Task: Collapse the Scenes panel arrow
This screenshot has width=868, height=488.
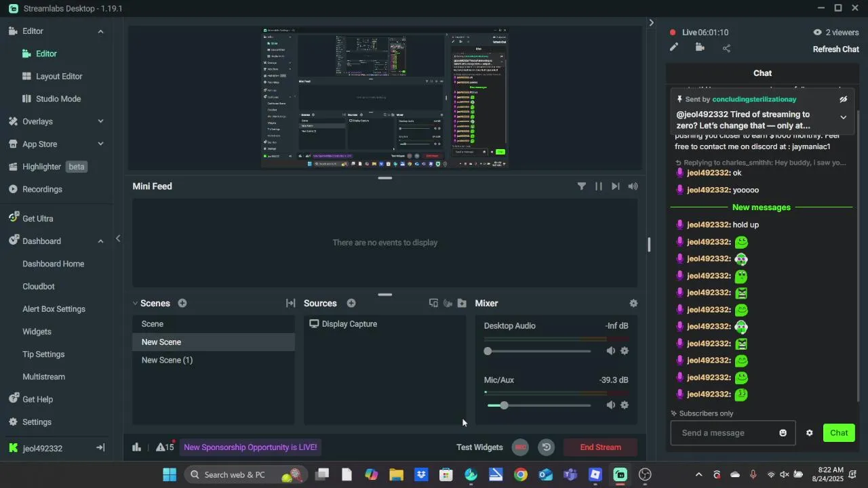Action: click(135, 304)
